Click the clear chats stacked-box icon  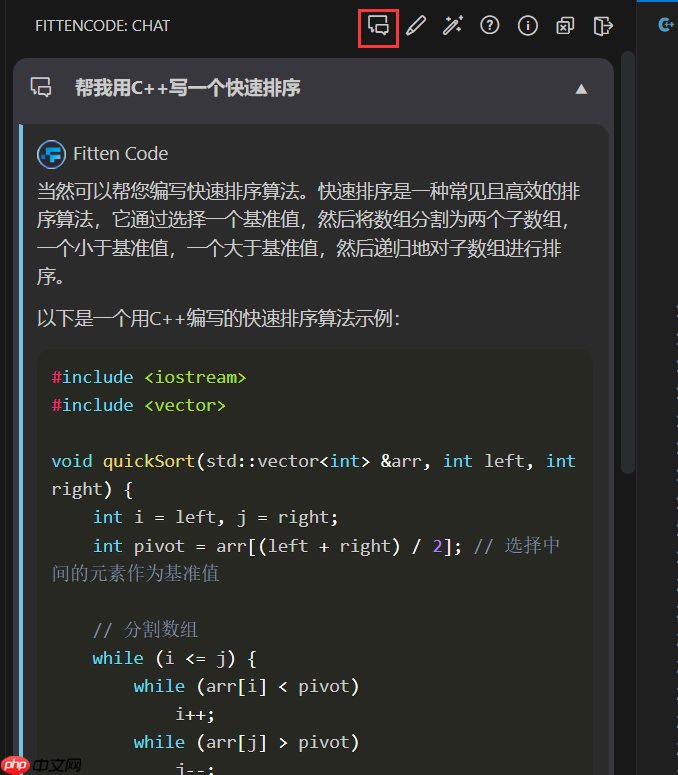click(x=565, y=26)
